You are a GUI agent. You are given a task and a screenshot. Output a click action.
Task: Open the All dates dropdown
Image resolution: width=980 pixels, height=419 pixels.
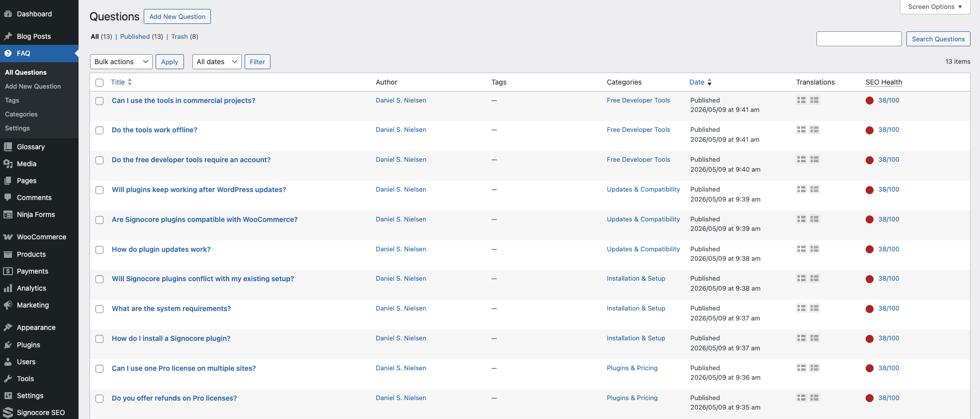(x=217, y=62)
